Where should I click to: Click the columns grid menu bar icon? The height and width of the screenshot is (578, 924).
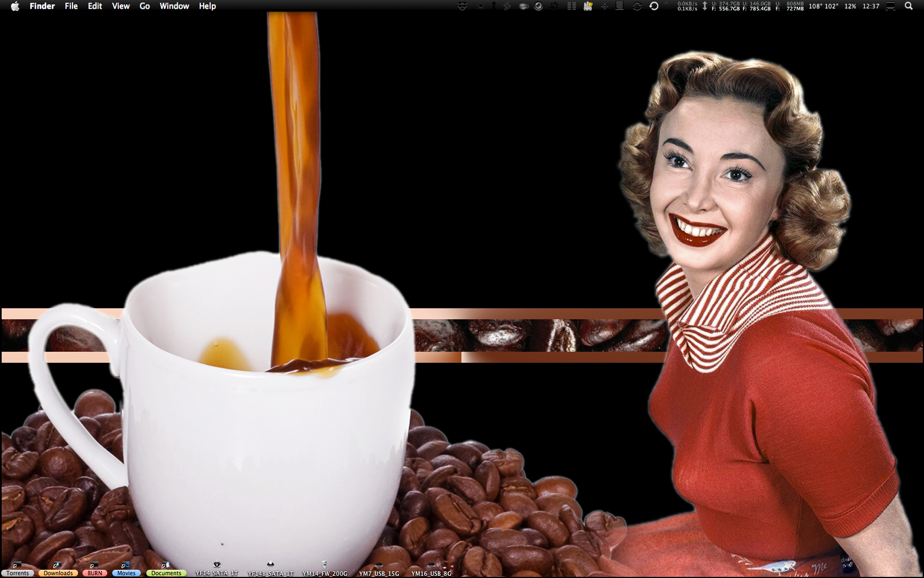[x=571, y=6]
